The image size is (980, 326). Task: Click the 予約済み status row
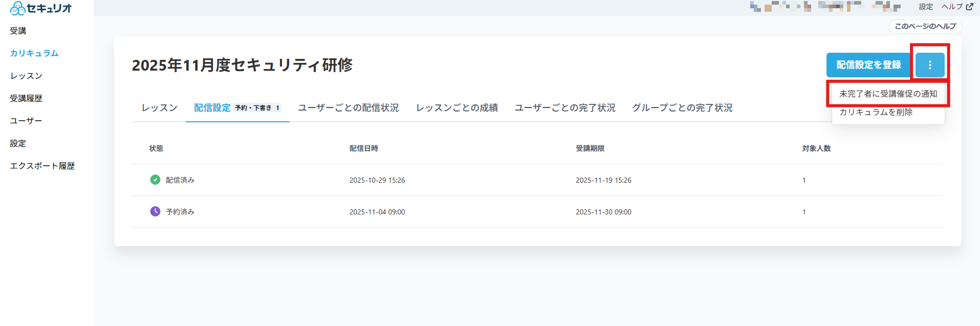click(537, 211)
